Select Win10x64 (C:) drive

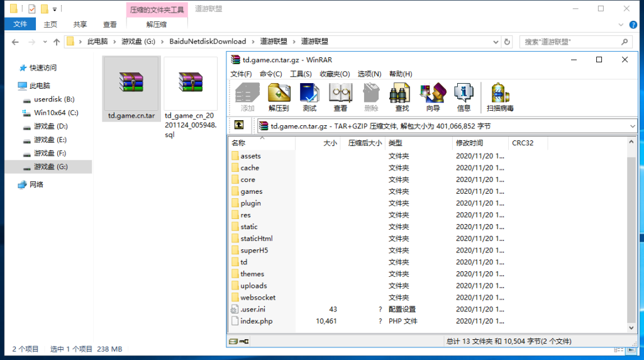pyautogui.click(x=56, y=113)
